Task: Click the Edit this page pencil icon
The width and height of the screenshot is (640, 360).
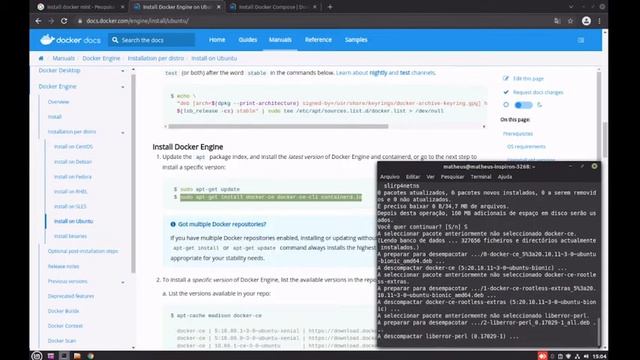Action: pos(506,78)
